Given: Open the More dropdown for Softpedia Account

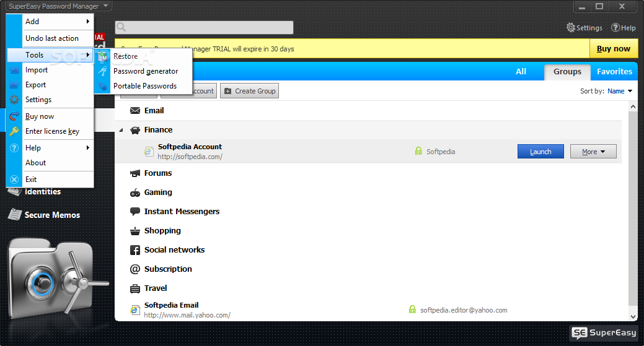Looking at the screenshot, I should (593, 152).
